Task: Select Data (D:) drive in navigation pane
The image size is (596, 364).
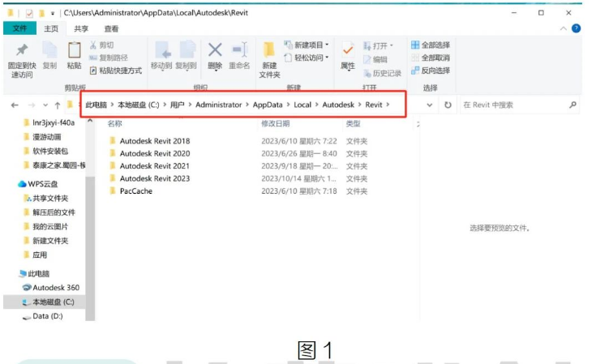Action: coord(43,316)
